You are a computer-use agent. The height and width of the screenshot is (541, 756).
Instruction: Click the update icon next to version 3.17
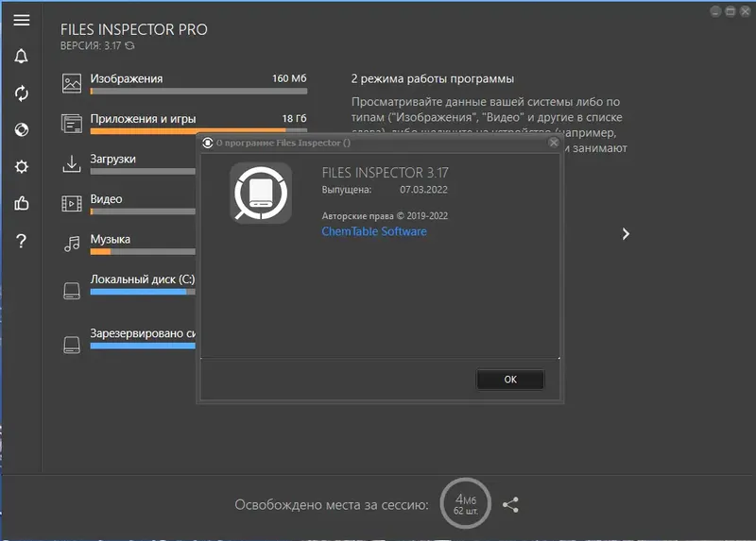click(x=129, y=45)
